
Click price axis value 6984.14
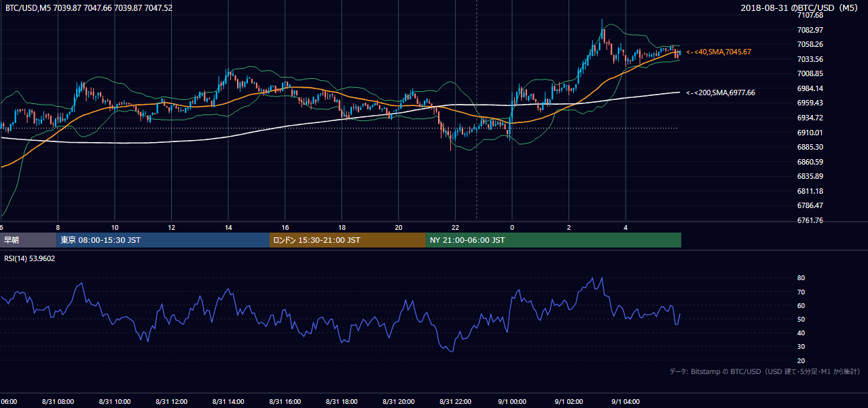811,88
